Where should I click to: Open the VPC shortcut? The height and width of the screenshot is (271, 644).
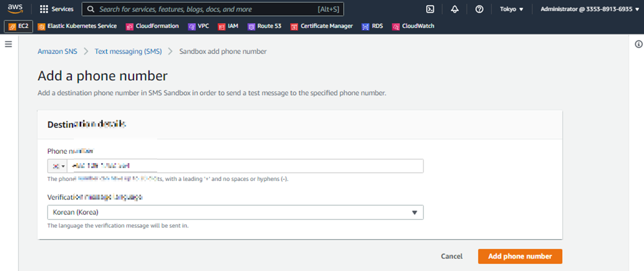[x=198, y=26]
